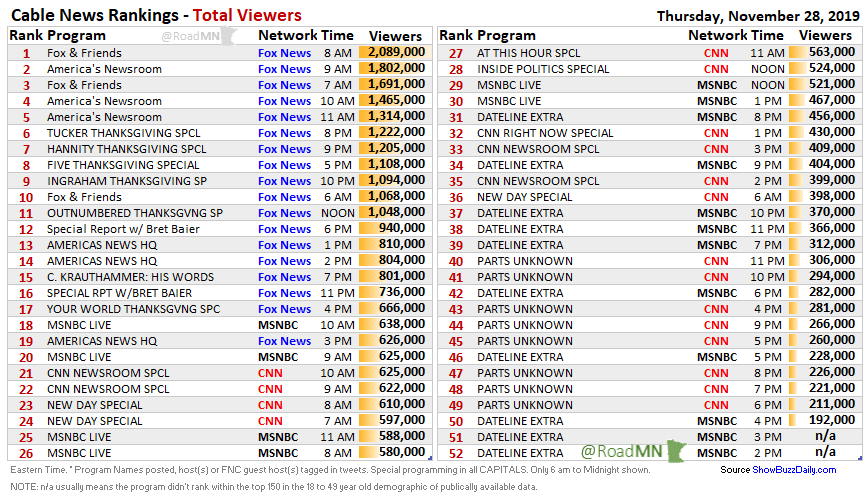Click viewers value 211,000
Screen dimensions: 867x495
click(x=832, y=404)
